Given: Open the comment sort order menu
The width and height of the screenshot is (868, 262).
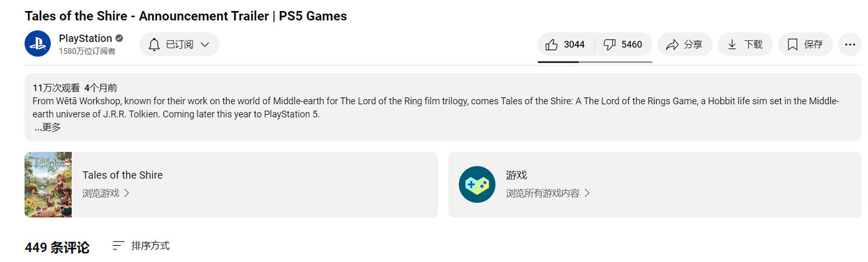Looking at the screenshot, I should click(x=141, y=246).
